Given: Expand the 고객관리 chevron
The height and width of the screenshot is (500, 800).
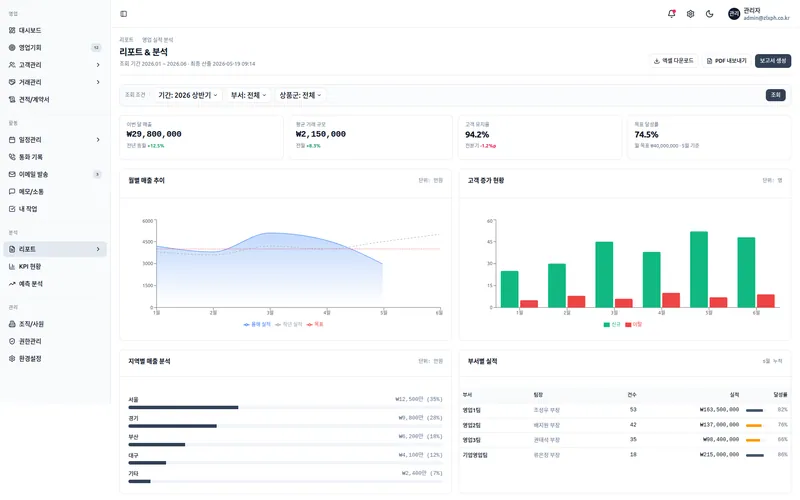Looking at the screenshot, I should tap(98, 65).
